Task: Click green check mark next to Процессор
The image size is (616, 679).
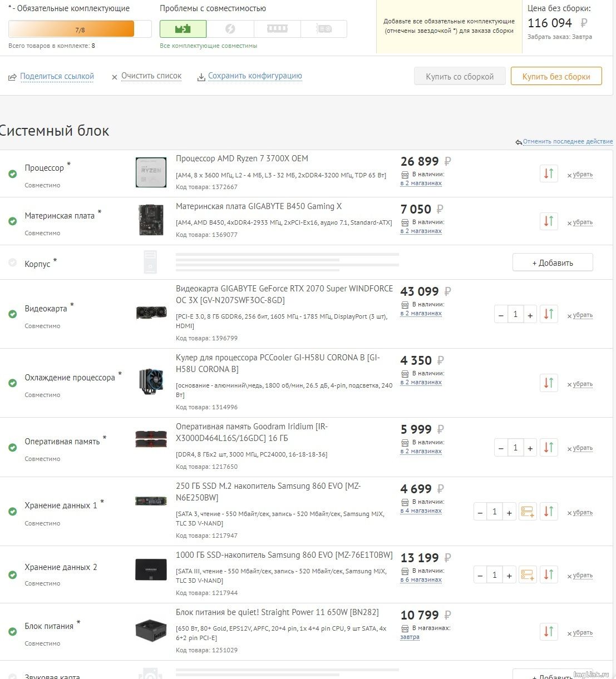Action: [13, 174]
